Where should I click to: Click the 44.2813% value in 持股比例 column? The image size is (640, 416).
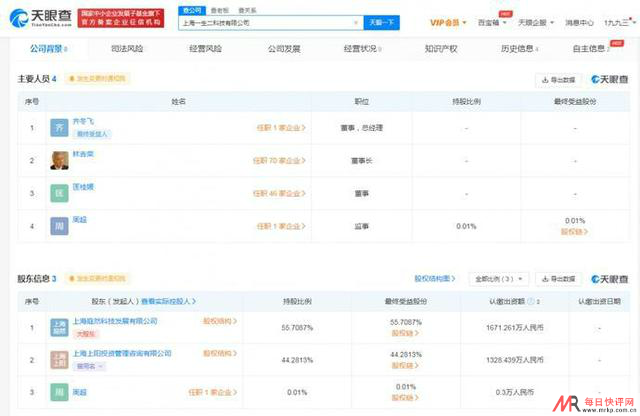pos(297,360)
